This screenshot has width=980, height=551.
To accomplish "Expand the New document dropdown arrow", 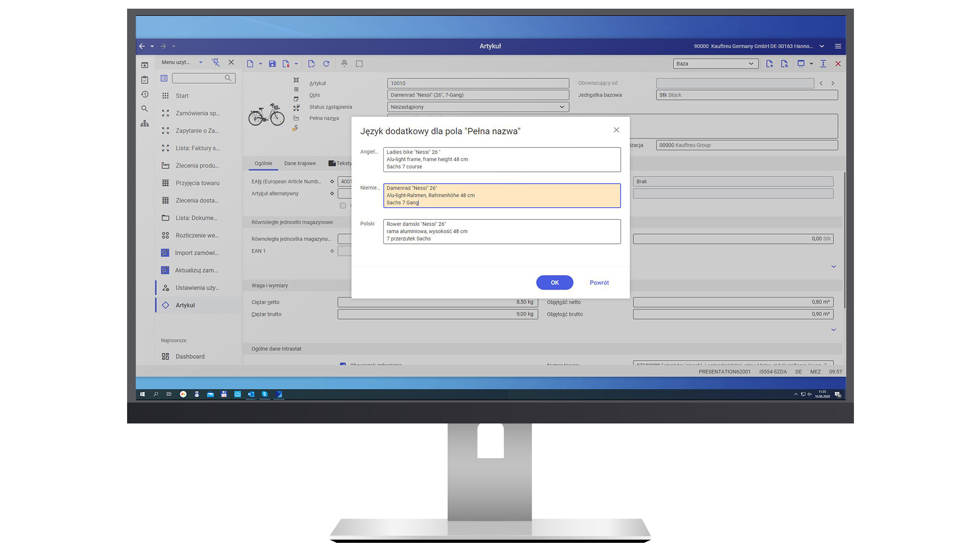I will pyautogui.click(x=260, y=64).
